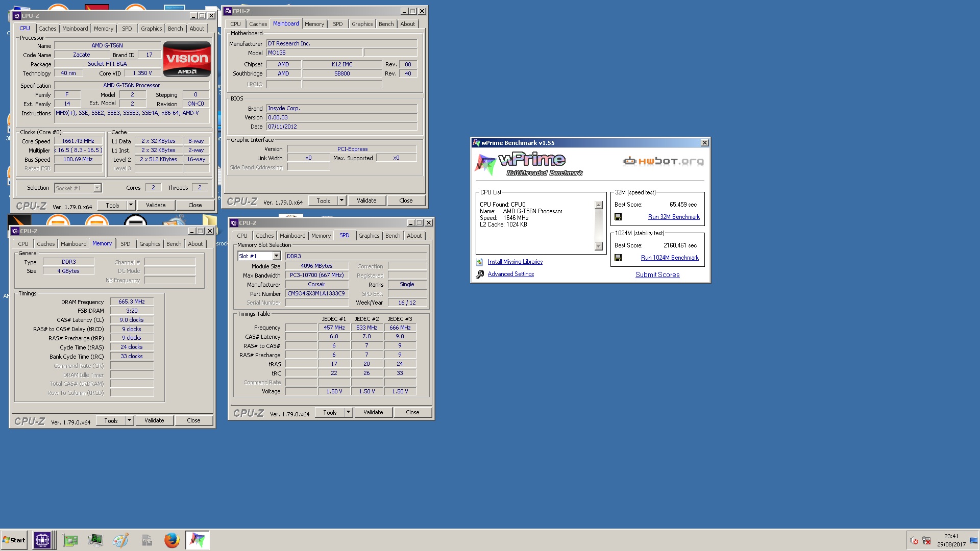Click the server tower taskbar icon
980x551 pixels.
tap(146, 540)
